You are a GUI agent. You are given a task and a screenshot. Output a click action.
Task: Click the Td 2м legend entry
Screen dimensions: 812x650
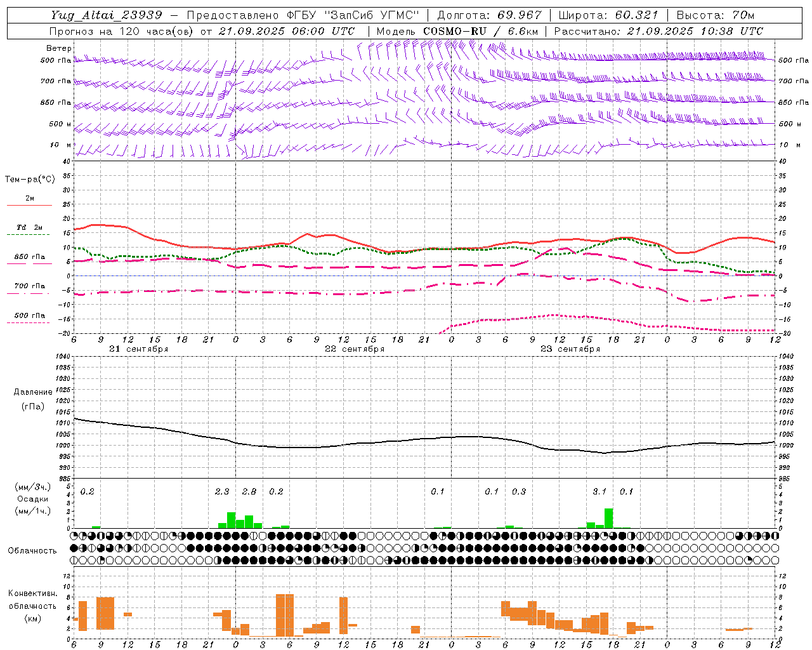coord(30,227)
